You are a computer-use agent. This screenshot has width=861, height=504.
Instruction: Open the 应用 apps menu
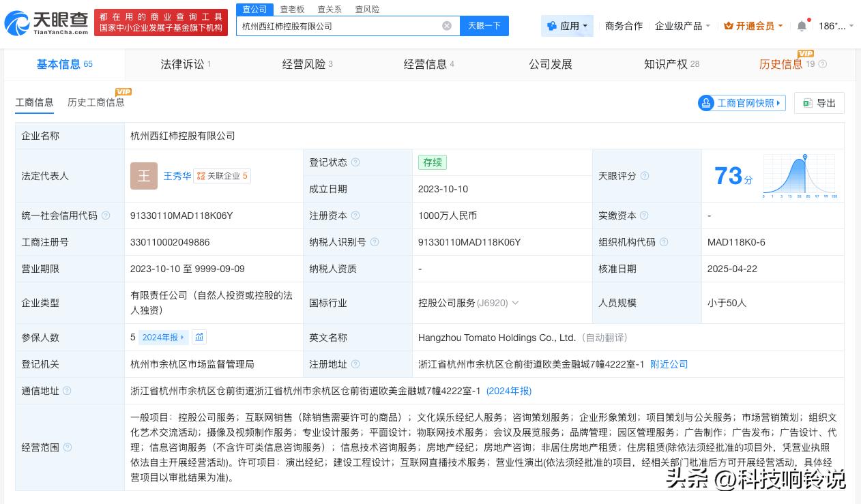pyautogui.click(x=567, y=25)
